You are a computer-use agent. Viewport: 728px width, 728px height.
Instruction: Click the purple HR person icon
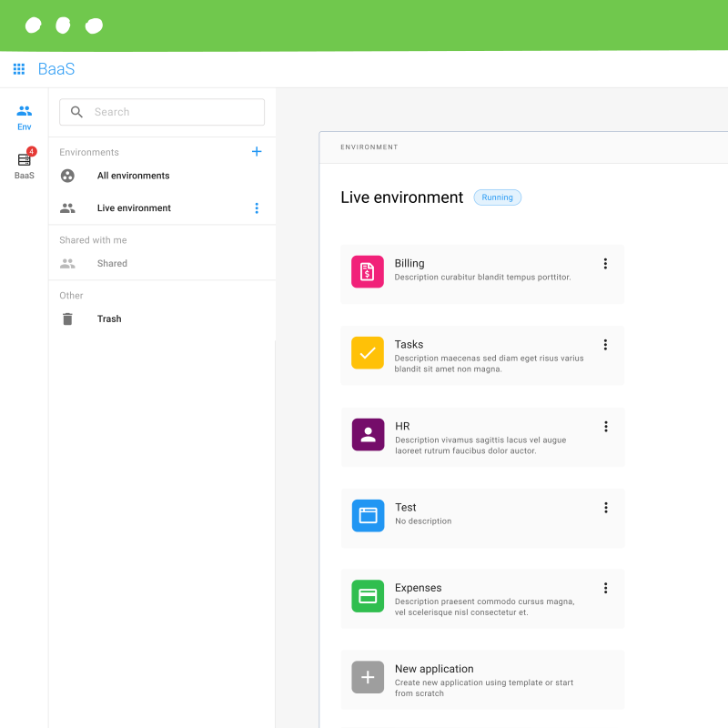(x=368, y=434)
